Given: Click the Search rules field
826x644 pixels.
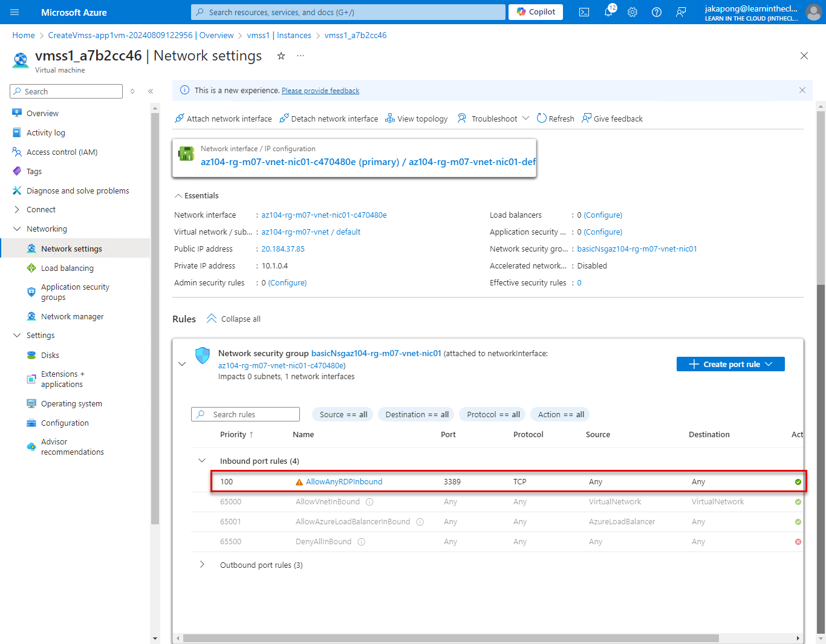Looking at the screenshot, I should pyautogui.click(x=246, y=414).
